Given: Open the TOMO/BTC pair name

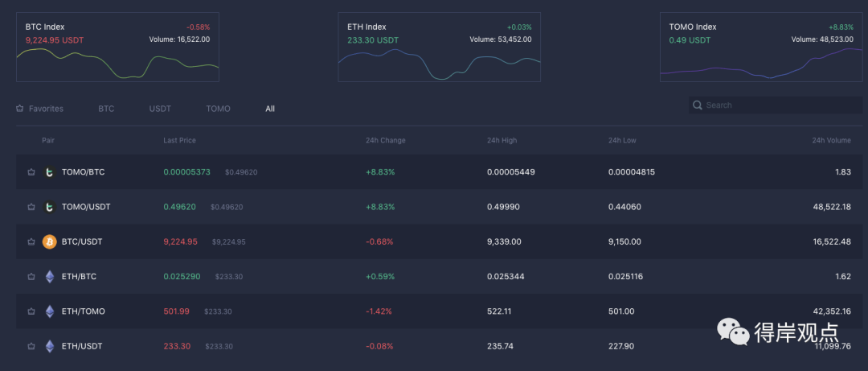Looking at the screenshot, I should click(83, 172).
